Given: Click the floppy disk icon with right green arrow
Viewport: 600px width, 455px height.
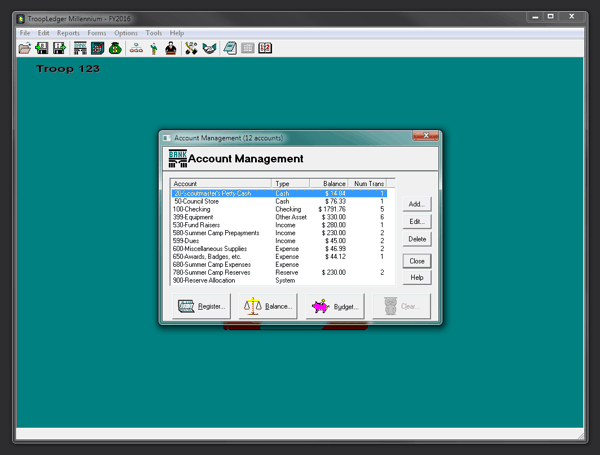Looking at the screenshot, I should click(x=59, y=48).
